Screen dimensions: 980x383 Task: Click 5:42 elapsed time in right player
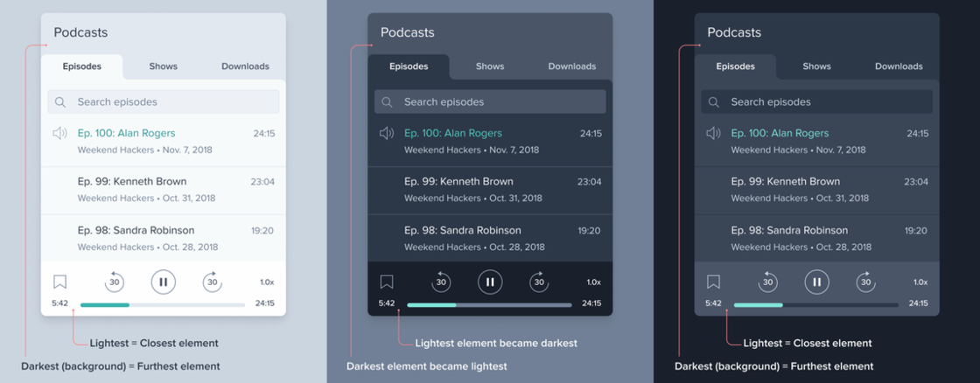click(x=714, y=303)
